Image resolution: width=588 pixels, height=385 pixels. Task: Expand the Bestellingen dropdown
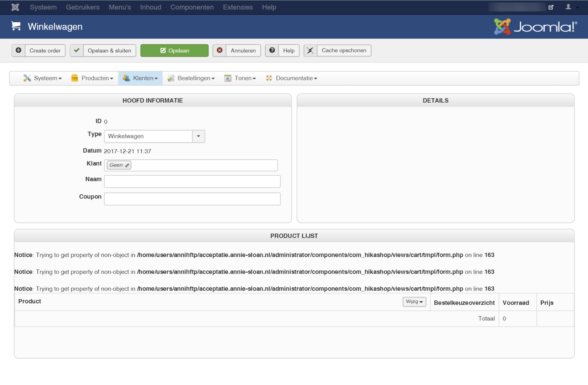click(x=191, y=78)
